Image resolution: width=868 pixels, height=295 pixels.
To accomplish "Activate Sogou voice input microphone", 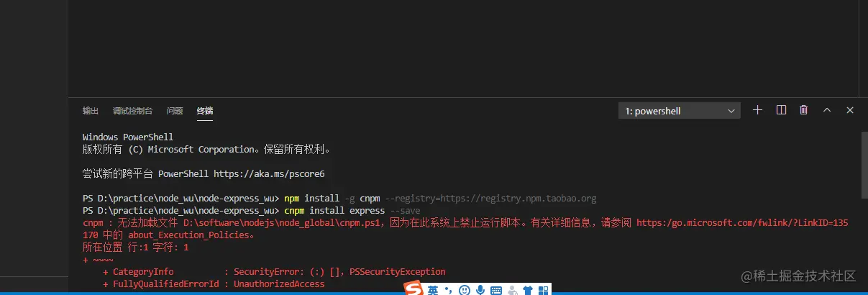I will pos(480,290).
